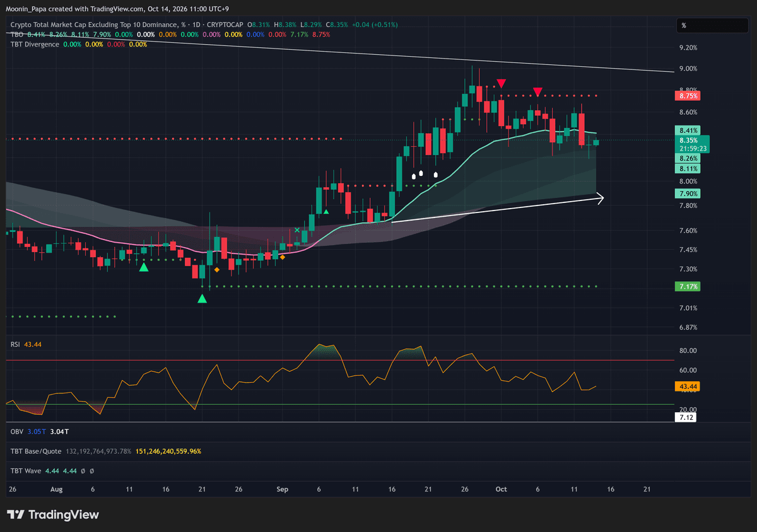757x532 pixels.
Task: Click the green X marker in early September
Action: (x=297, y=231)
